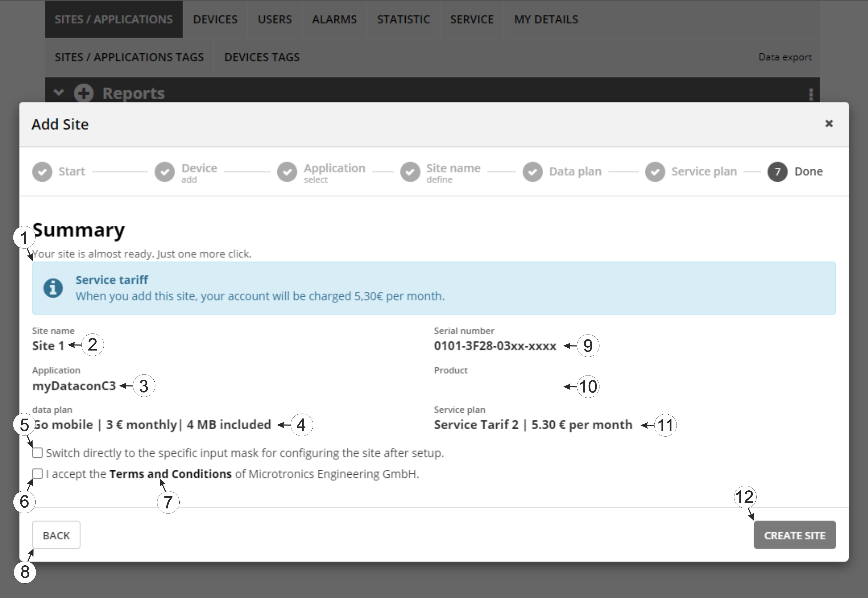Accept the Terms and Conditions checkbox
This screenshot has height=598, width=868.
[37, 474]
